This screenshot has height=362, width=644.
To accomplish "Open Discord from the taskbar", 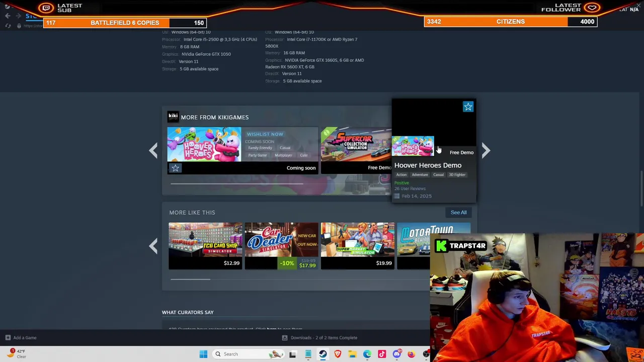I will point(396,354).
